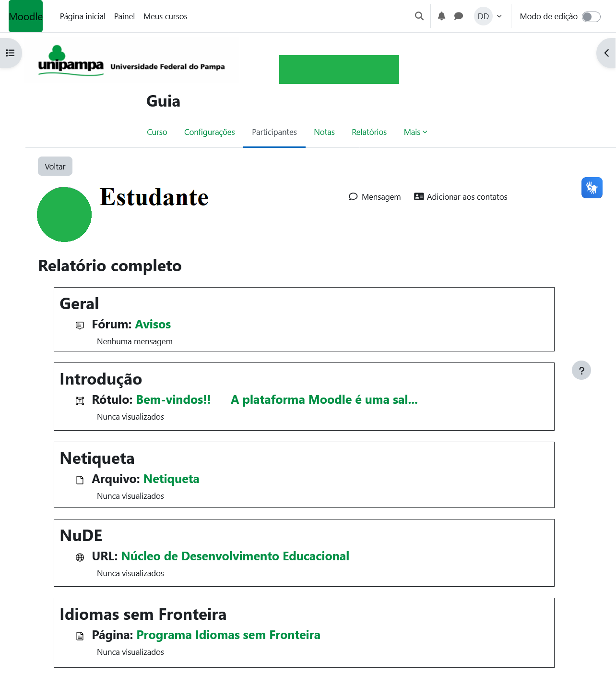Image resolution: width=616 pixels, height=676 pixels.
Task: Open the search magnifier icon
Action: click(x=419, y=16)
